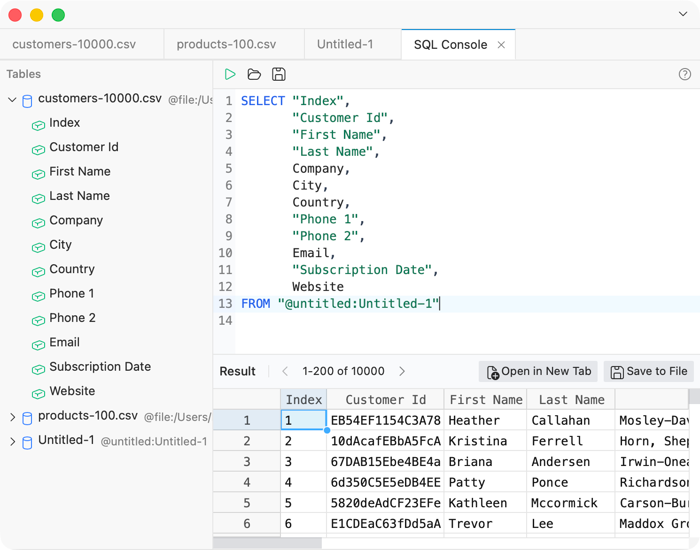Select the Last Name column header
This screenshot has height=550, width=700.
click(x=571, y=399)
